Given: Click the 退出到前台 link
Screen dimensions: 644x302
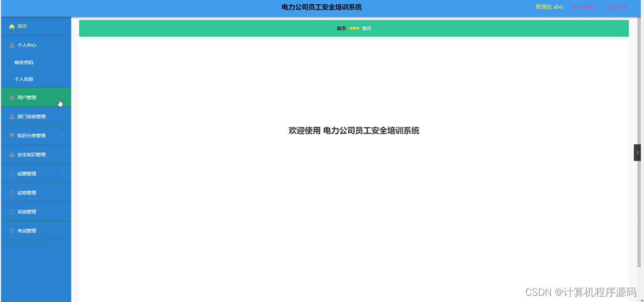Looking at the screenshot, I should 584,7.
